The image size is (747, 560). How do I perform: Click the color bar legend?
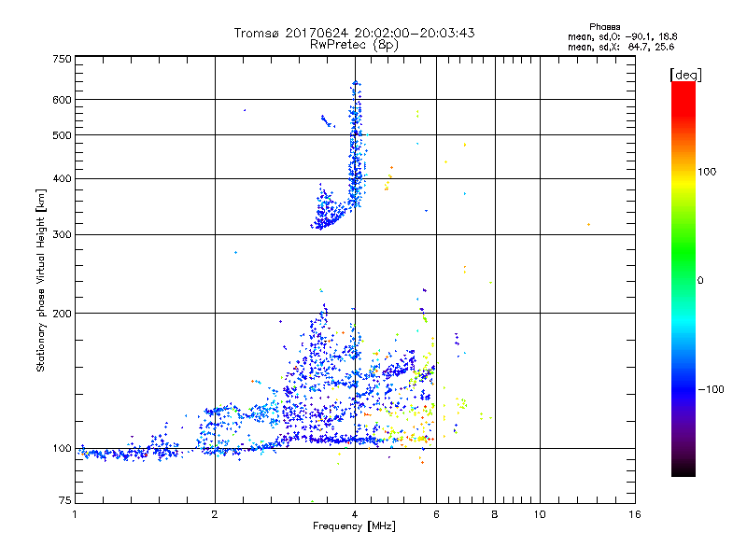coord(684,278)
